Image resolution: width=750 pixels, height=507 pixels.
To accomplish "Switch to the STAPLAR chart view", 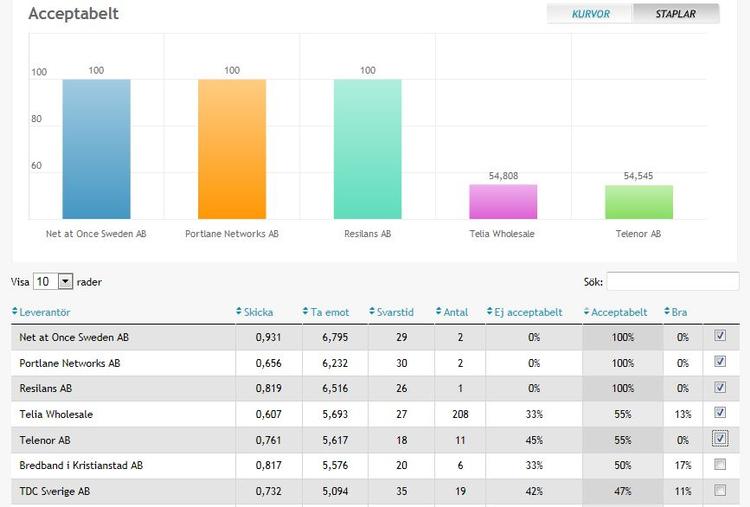I will pyautogui.click(x=675, y=14).
